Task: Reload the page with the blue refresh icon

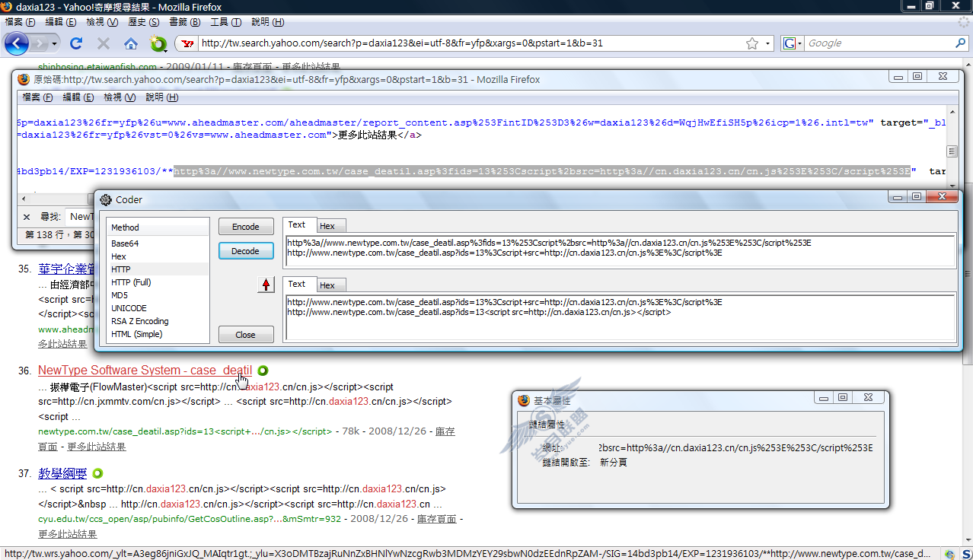Action: (76, 43)
